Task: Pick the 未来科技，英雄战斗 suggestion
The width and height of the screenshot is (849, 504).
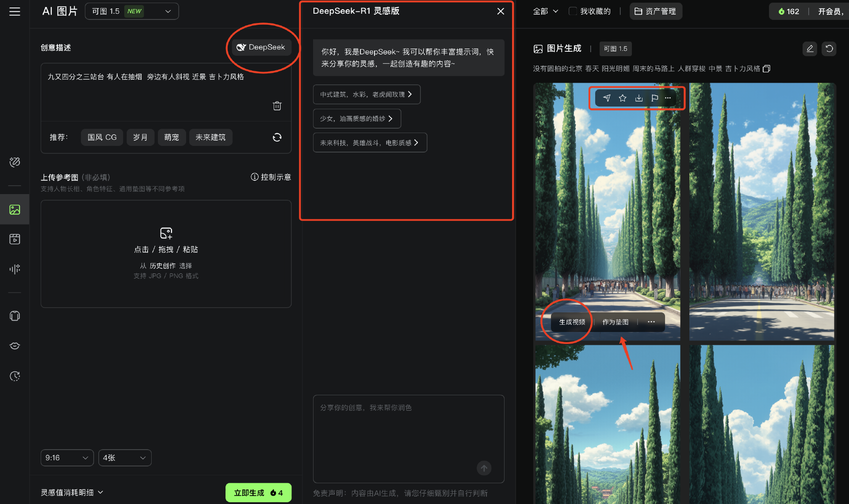Action: point(370,143)
